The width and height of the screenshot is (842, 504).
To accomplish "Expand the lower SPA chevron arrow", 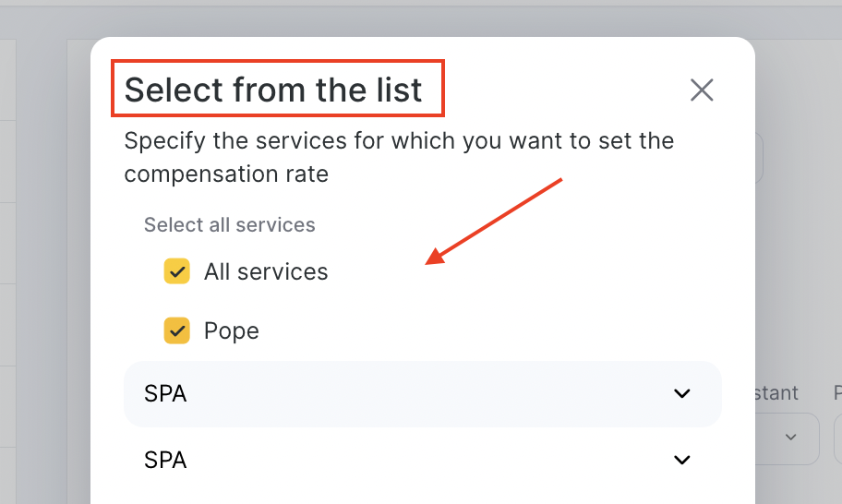I will tap(682, 460).
